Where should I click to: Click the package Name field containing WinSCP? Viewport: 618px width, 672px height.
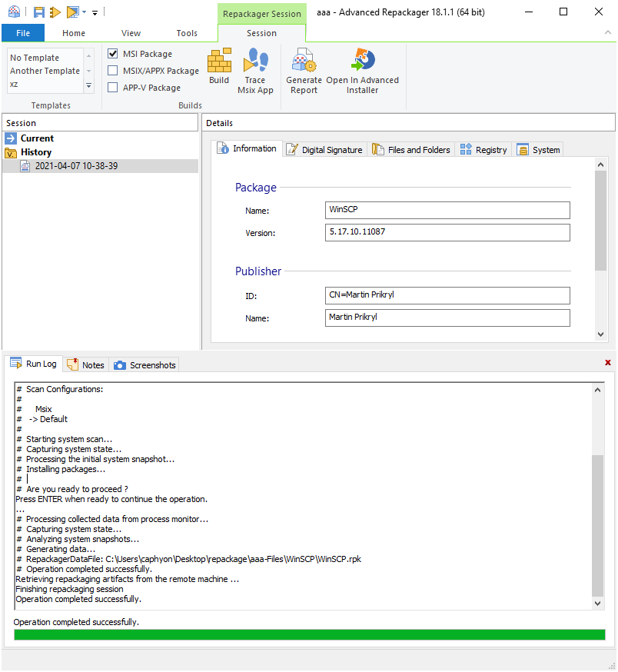coord(447,210)
